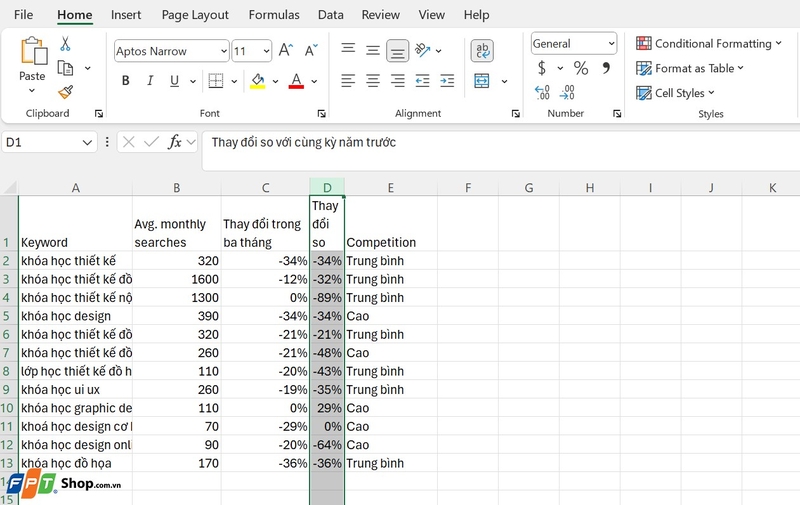Viewport: 800px width, 505px height.
Task: Decrease indent
Action: pyautogui.click(x=422, y=81)
